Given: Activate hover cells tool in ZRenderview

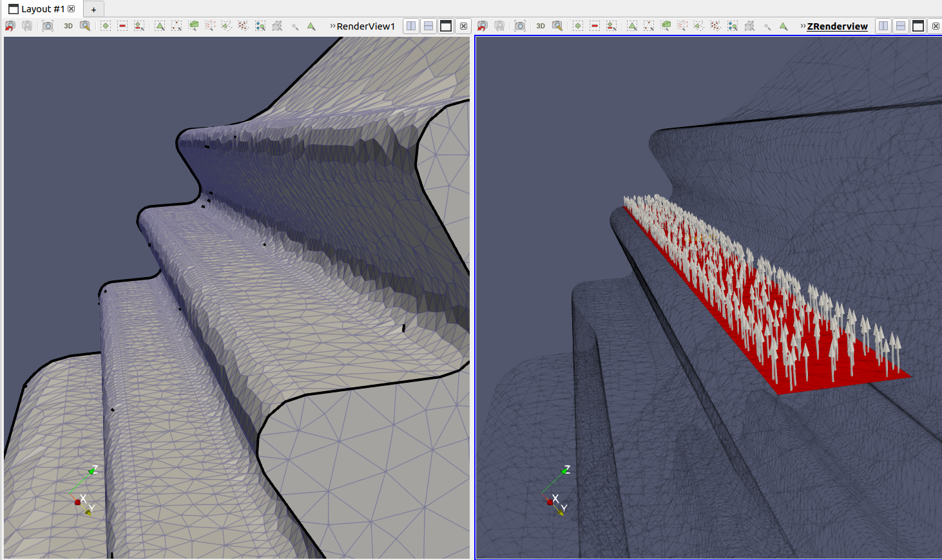Looking at the screenshot, I should pos(783,26).
